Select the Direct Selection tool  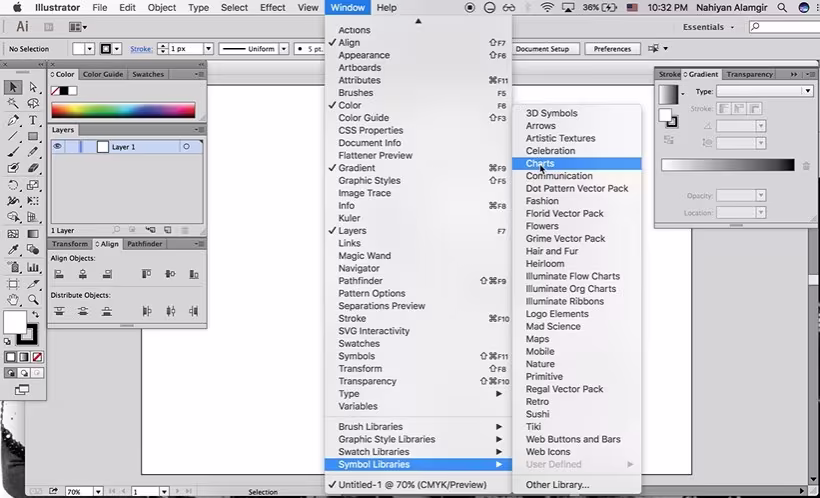coord(33,87)
